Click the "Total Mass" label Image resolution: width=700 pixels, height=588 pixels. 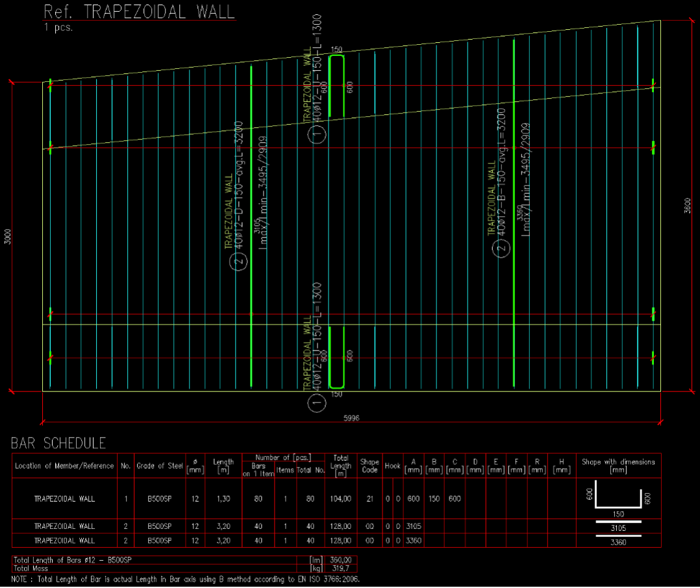(x=31, y=569)
